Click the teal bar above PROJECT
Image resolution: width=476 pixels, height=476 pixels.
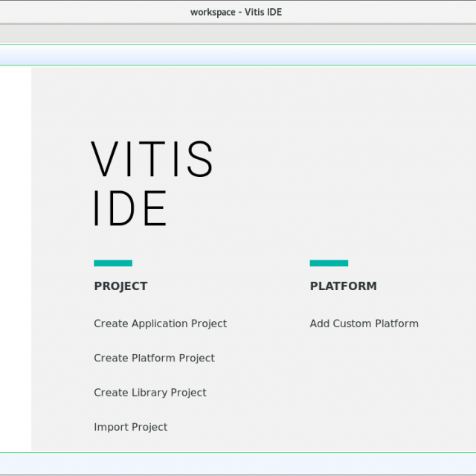113,263
